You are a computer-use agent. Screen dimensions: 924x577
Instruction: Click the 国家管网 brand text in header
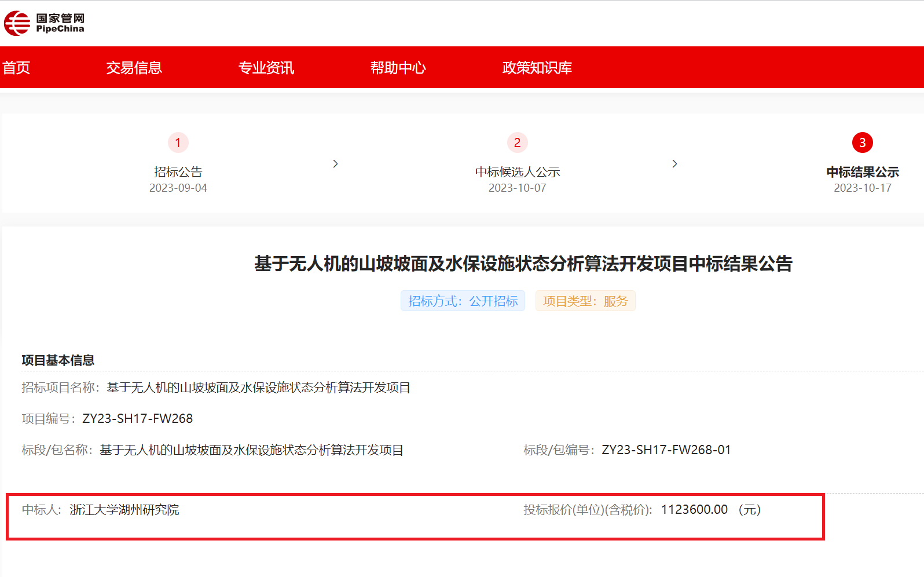pyautogui.click(x=60, y=19)
